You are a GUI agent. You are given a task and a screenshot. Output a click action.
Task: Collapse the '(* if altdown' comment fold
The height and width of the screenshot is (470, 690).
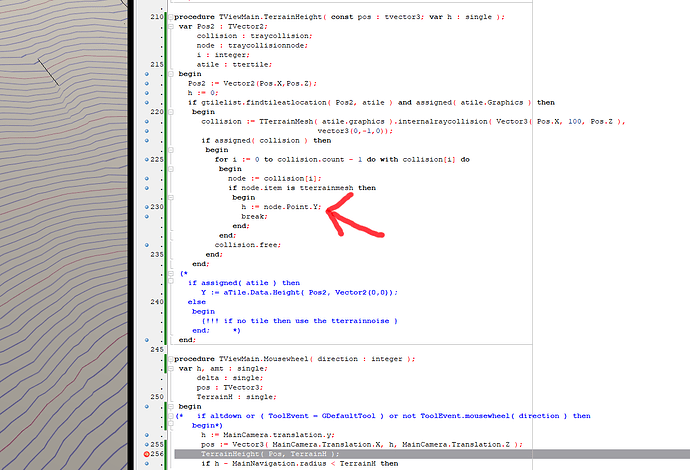coord(171,416)
